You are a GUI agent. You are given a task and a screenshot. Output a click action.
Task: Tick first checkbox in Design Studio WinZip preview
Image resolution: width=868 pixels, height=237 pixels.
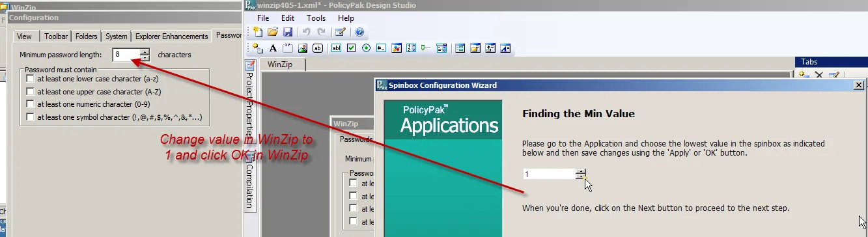tap(354, 183)
